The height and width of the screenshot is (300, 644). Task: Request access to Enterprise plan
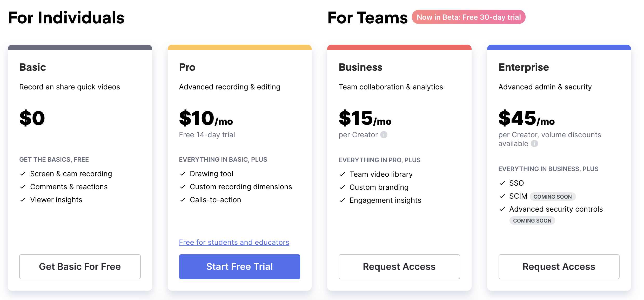tap(559, 267)
